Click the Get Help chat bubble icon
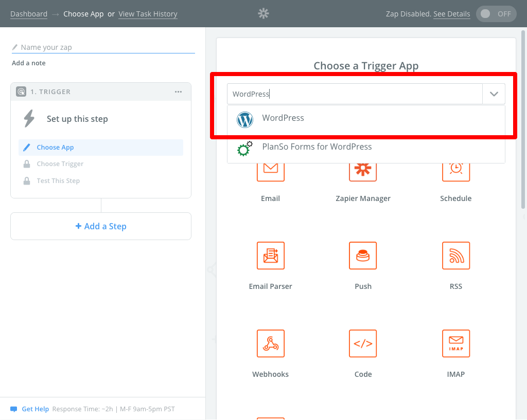The height and width of the screenshot is (420, 527). point(14,409)
